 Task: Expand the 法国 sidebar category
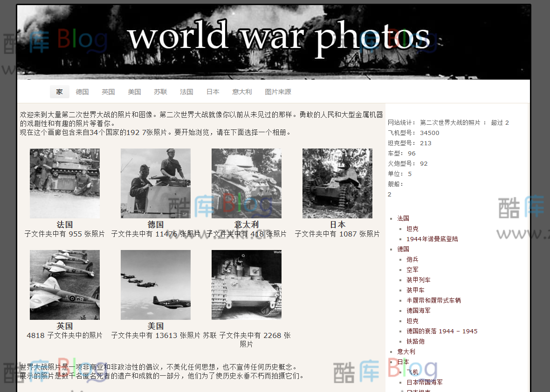tap(404, 218)
